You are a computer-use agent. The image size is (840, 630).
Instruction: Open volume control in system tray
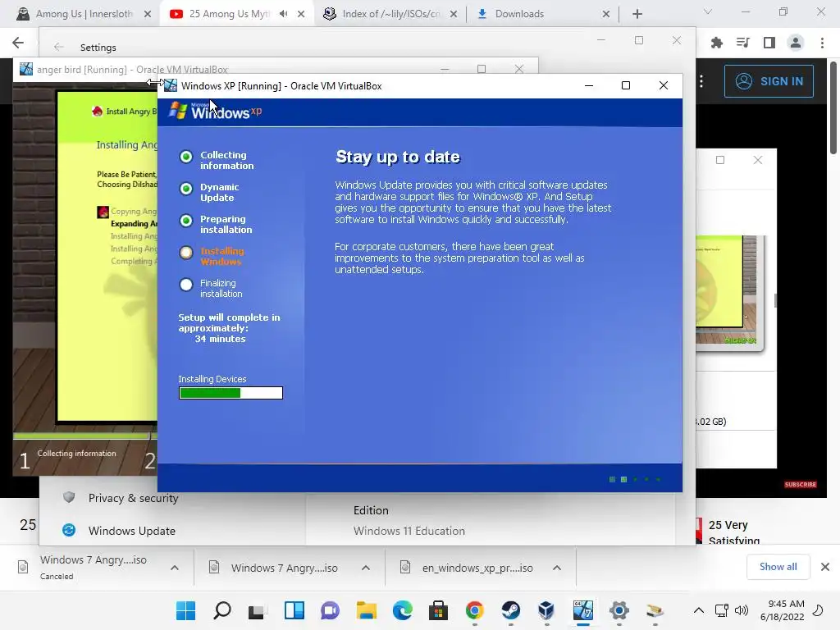[x=742, y=610]
